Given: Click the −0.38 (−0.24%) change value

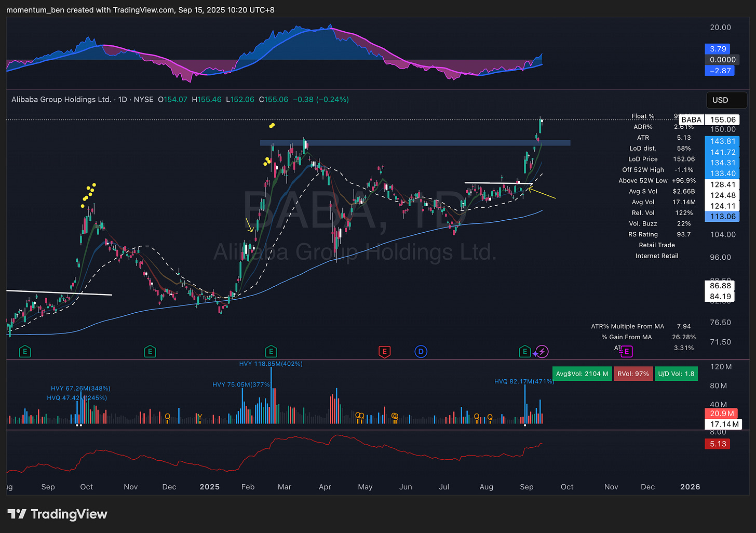Looking at the screenshot, I should click(320, 99).
